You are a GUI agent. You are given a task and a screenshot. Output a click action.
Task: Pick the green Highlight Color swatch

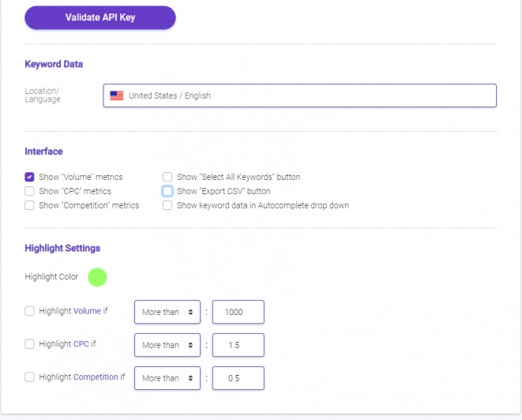[x=97, y=277]
